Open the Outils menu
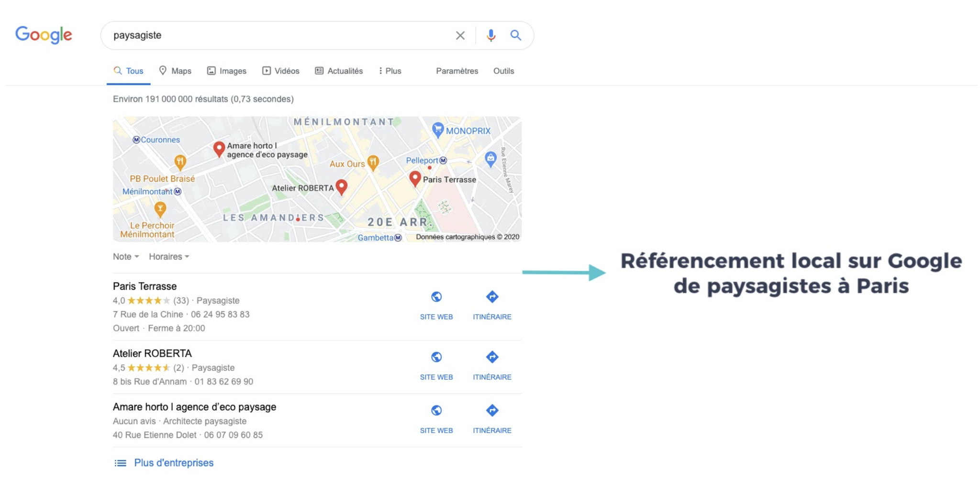 pyautogui.click(x=503, y=71)
